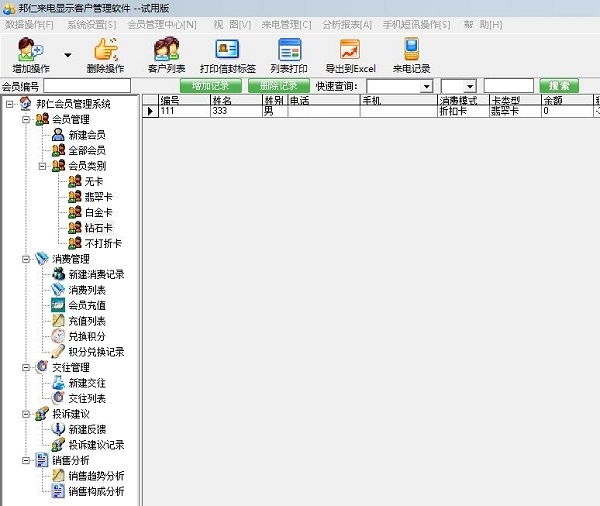
Task: Click the 投诉建议记录 icon
Action: [x=58, y=445]
